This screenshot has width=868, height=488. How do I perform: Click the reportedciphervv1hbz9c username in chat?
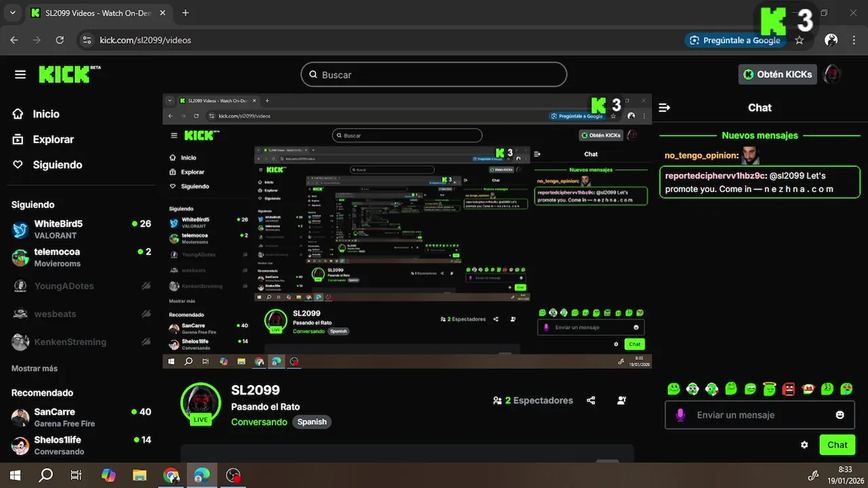pyautogui.click(x=716, y=175)
